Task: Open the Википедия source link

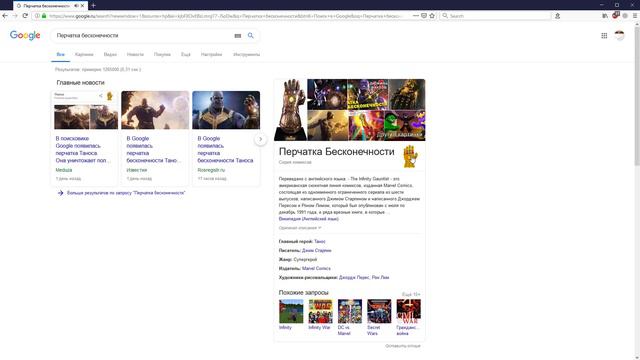Action: (309, 219)
